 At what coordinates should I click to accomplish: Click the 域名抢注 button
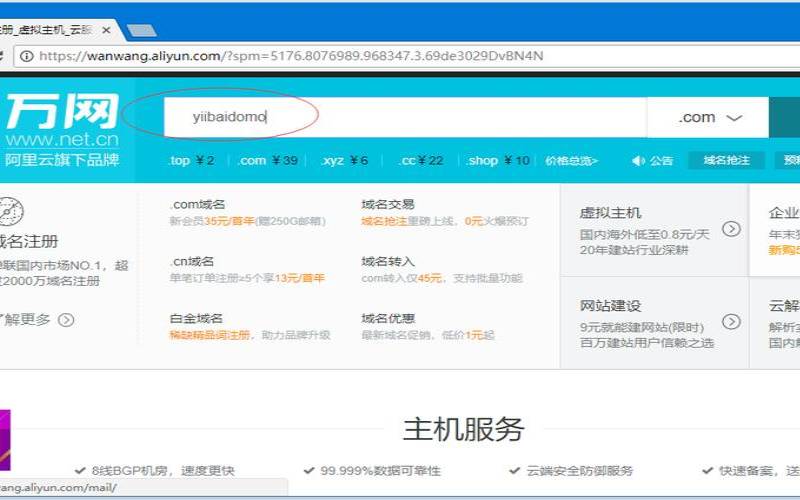tap(727, 160)
